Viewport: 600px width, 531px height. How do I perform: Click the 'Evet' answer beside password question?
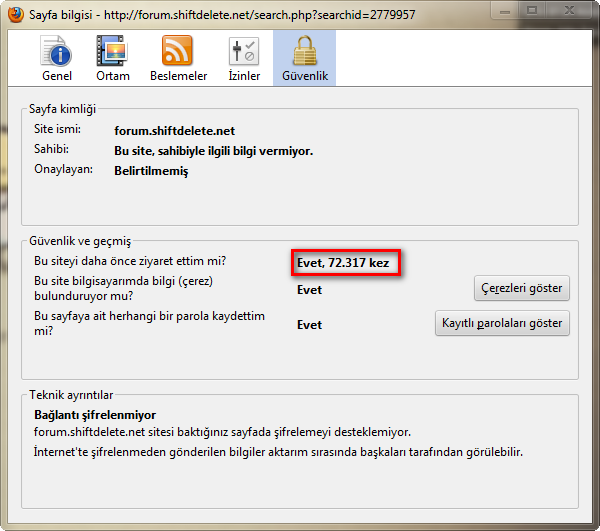[x=310, y=325]
